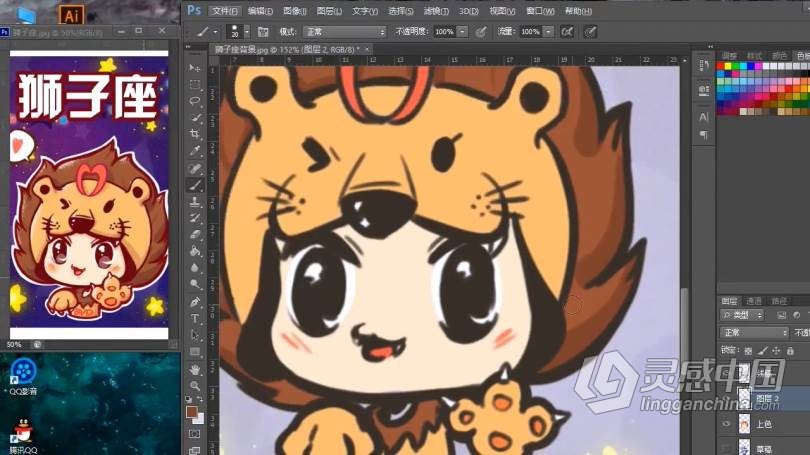Image resolution: width=810 pixels, height=455 pixels.
Task: Select the 图层 2 layer
Action: [x=767, y=399]
